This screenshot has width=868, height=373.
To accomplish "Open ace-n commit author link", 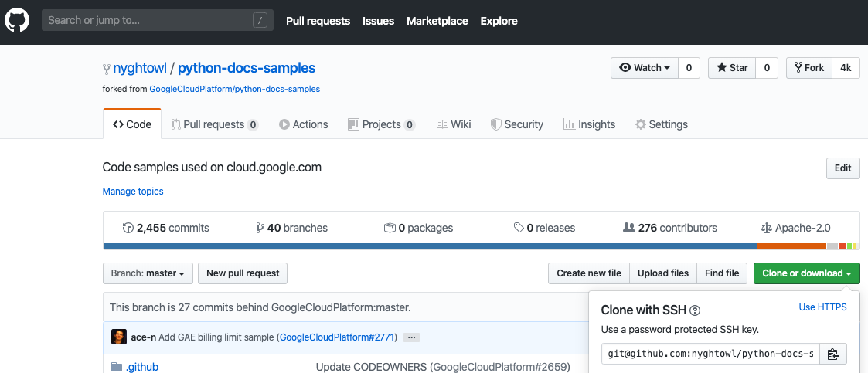I will [143, 337].
